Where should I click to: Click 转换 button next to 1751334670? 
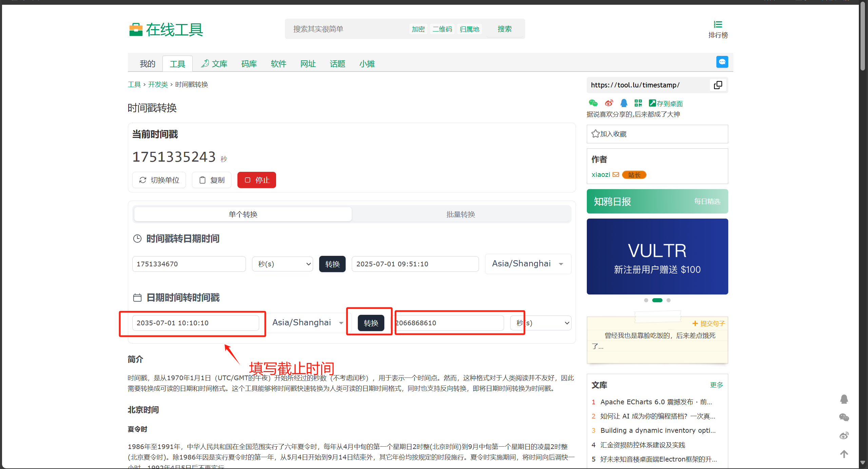332,264
